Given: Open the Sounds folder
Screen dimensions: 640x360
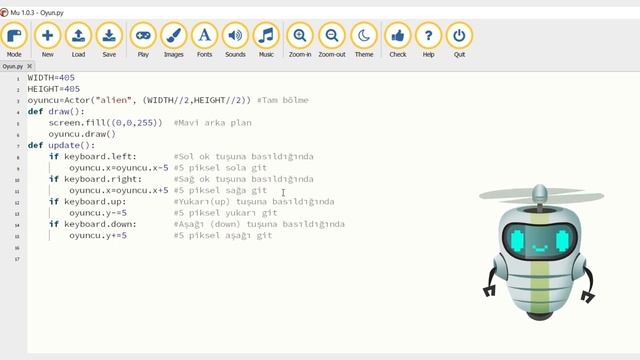Looking at the screenshot, I should [235, 40].
